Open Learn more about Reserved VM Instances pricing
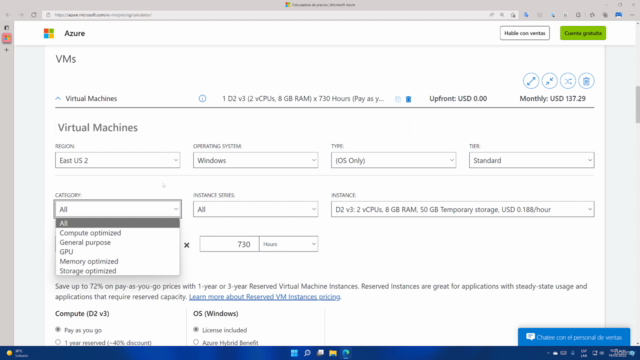Viewport: 640px width, 360px height. [264, 297]
